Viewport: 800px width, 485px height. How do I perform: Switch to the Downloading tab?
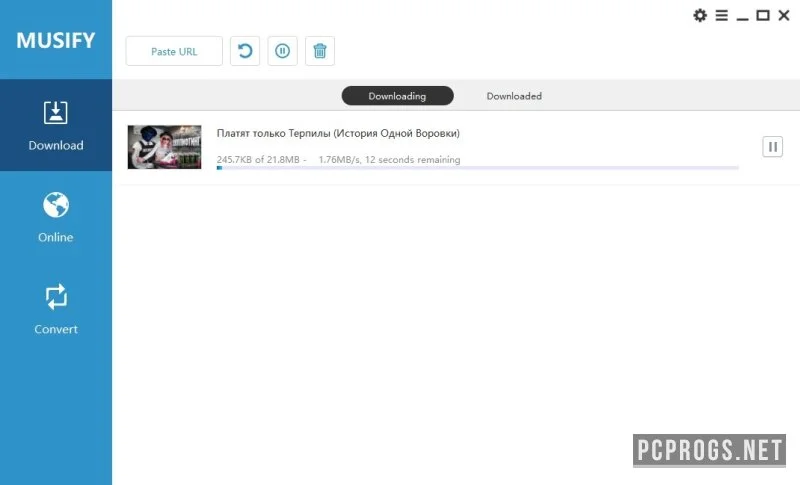(397, 96)
